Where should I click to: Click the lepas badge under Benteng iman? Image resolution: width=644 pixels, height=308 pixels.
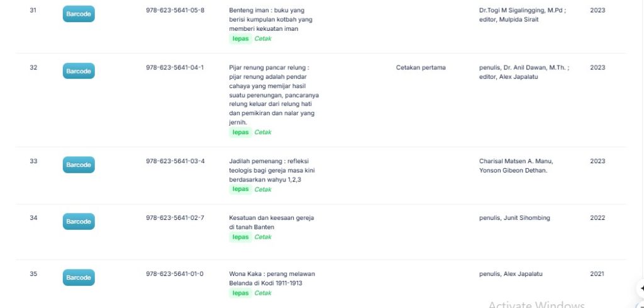[240, 38]
